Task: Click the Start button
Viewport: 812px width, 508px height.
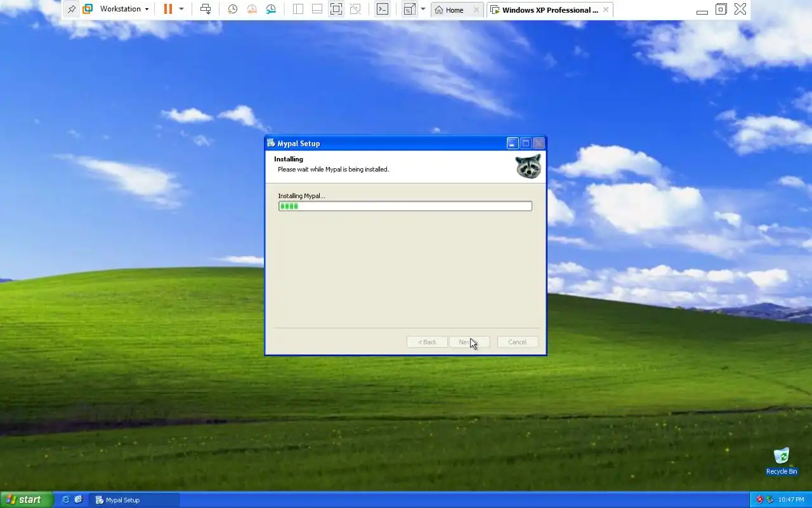Action: [x=26, y=500]
